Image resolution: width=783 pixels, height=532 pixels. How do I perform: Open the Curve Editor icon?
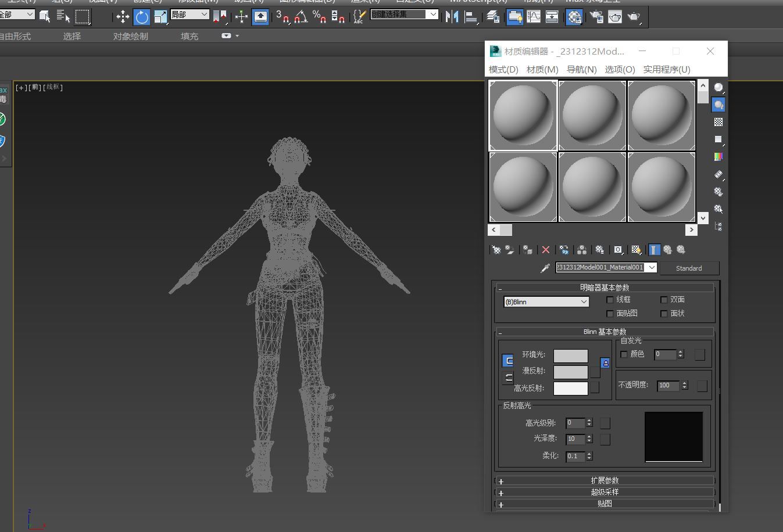coord(534,17)
